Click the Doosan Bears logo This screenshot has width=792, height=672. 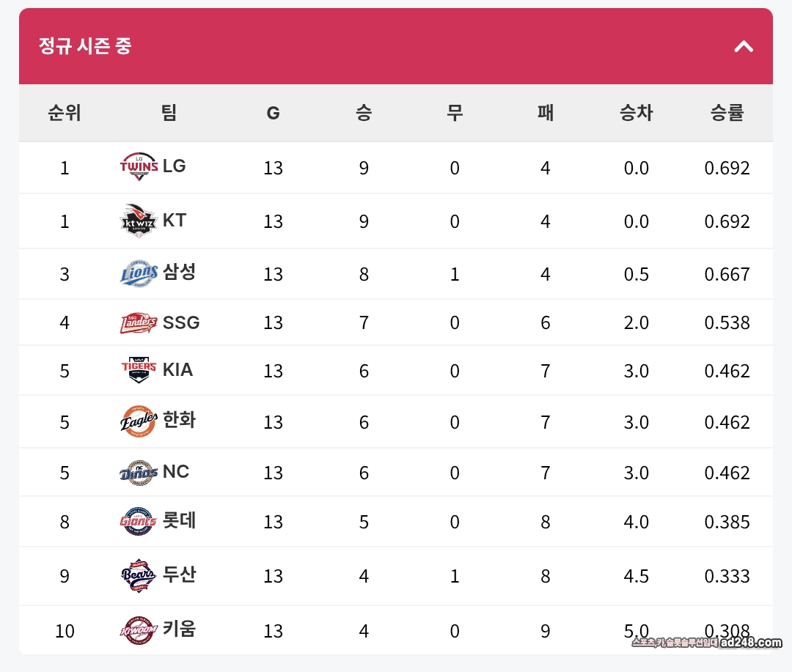(139, 576)
